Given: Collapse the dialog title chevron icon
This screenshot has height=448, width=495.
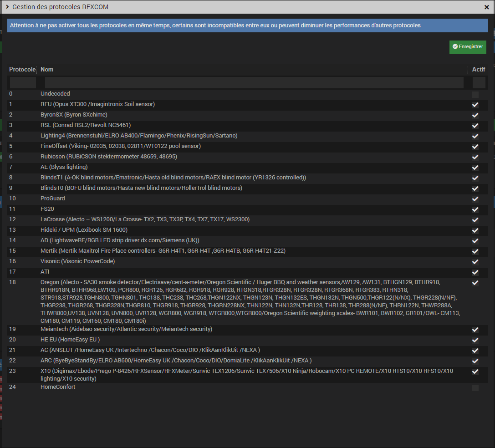Looking at the screenshot, I should pos(7,7).
